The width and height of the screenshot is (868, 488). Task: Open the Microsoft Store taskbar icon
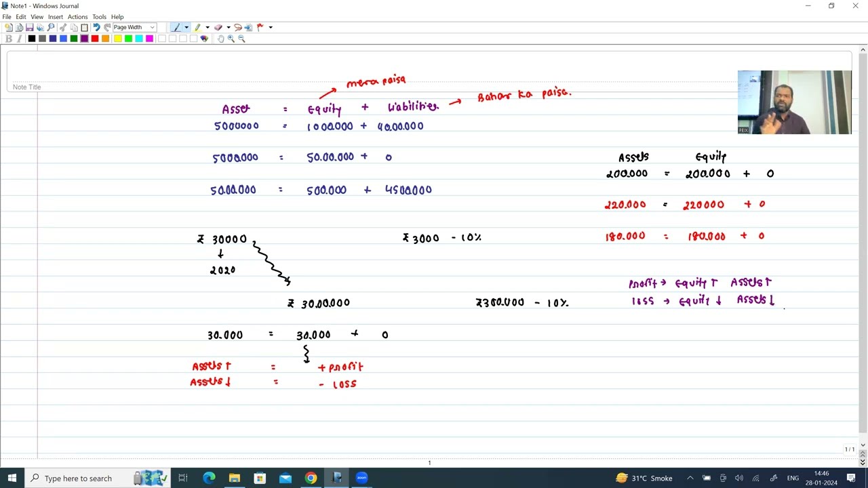[x=260, y=478]
